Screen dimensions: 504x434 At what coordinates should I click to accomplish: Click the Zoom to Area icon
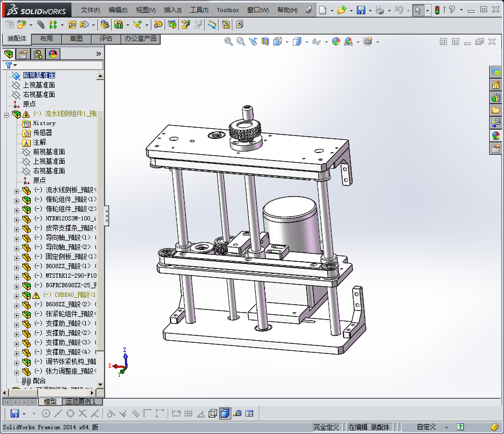(x=241, y=41)
